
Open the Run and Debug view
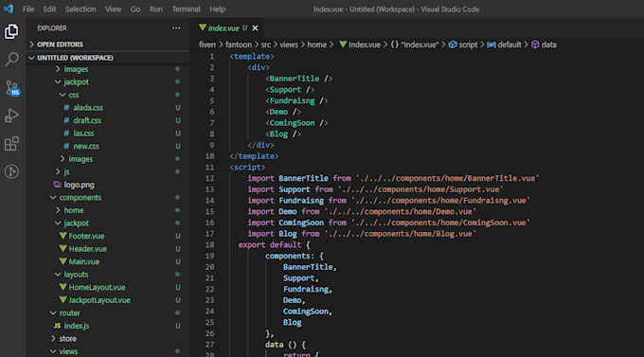point(11,116)
